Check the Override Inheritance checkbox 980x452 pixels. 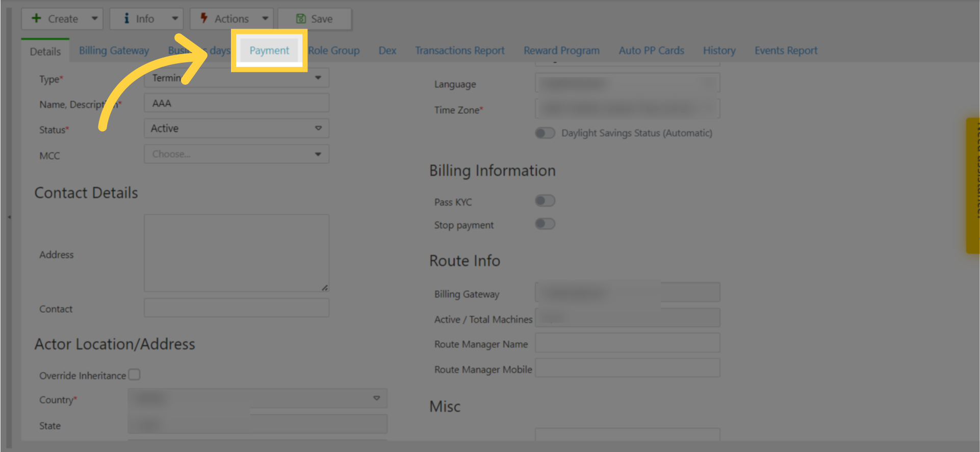tap(134, 374)
